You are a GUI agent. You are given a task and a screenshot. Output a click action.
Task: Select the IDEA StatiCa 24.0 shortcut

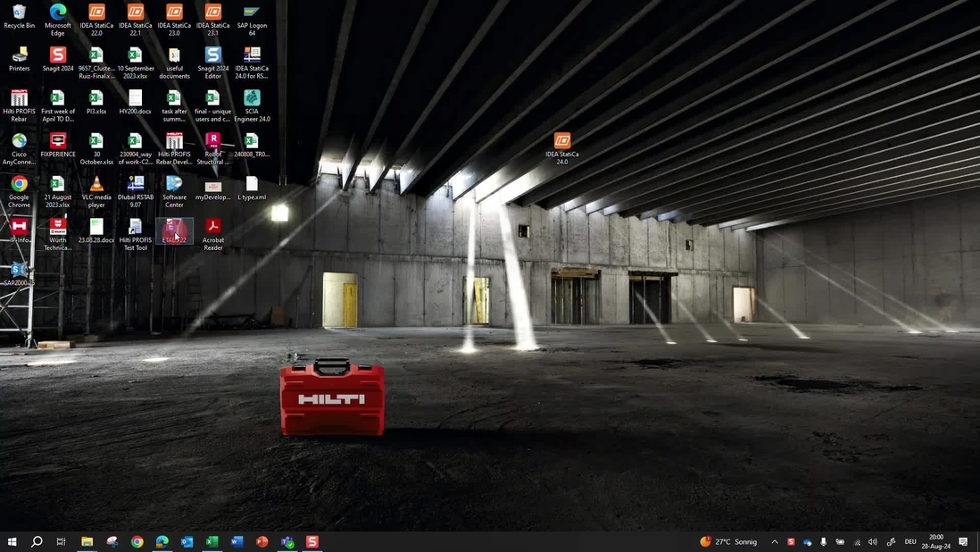pos(562,149)
